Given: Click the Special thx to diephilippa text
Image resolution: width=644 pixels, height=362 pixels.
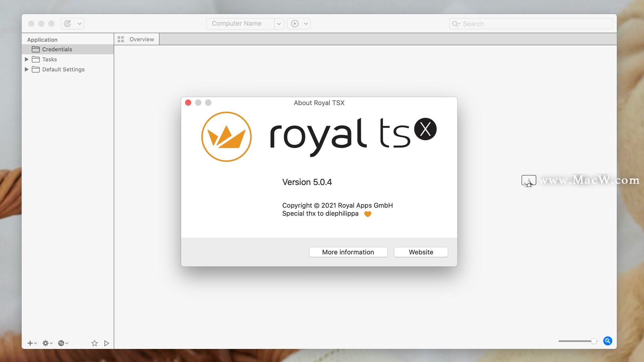Looking at the screenshot, I should (320, 214).
